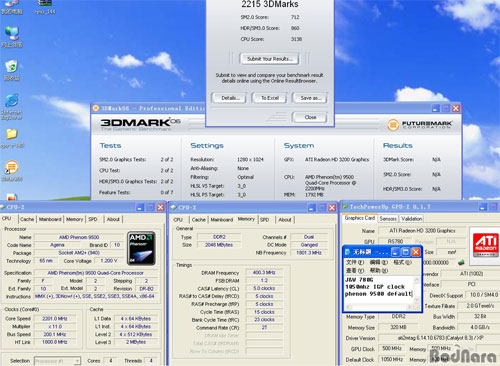Open Memory tab in the left CPU-Z window
Image resolution: width=500 pixels, height=366 pixels.
pyautogui.click(x=74, y=219)
